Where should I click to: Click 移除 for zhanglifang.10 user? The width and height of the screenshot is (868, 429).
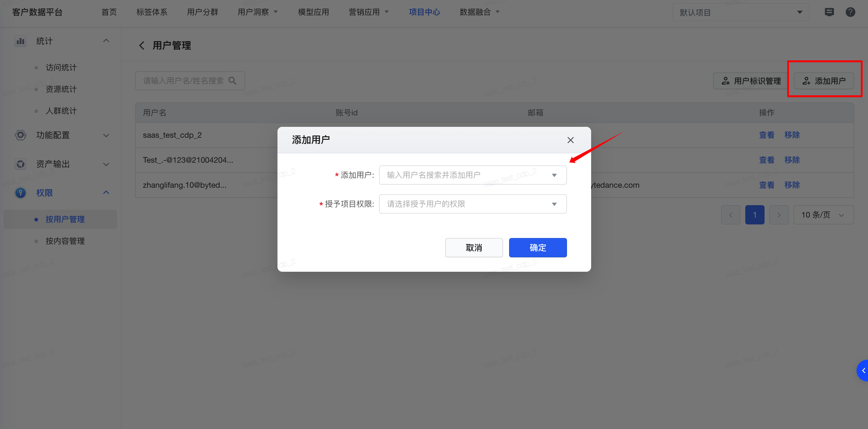tap(792, 185)
